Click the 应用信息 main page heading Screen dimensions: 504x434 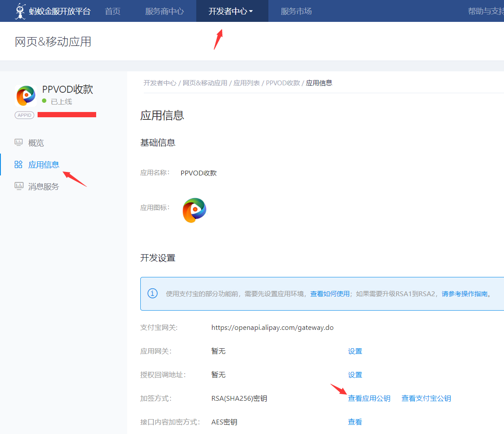162,115
